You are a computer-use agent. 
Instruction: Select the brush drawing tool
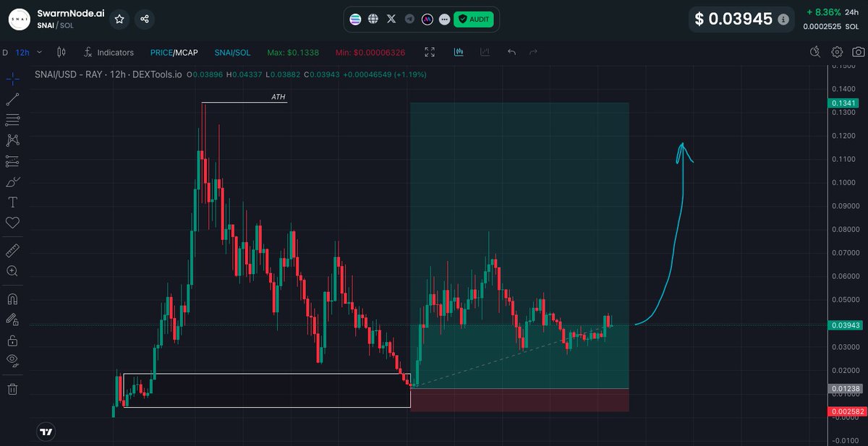pyautogui.click(x=12, y=181)
